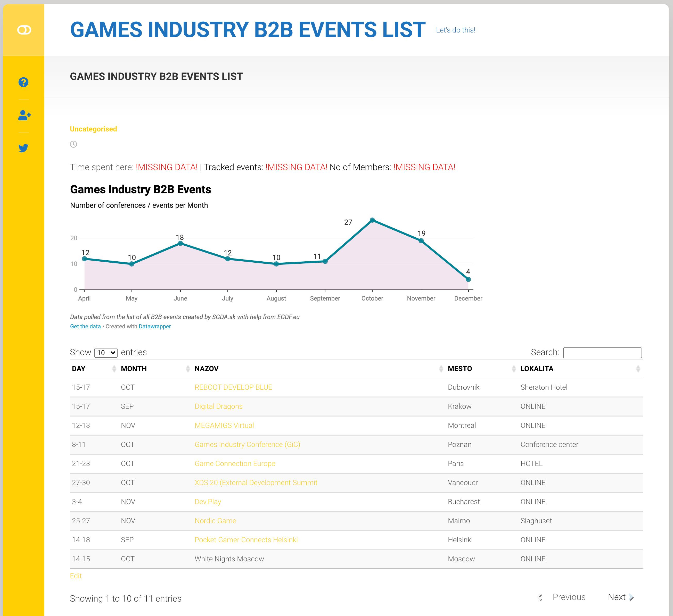Open MEGAMIGS Virtual event link
This screenshot has width=673, height=616.
tap(224, 425)
